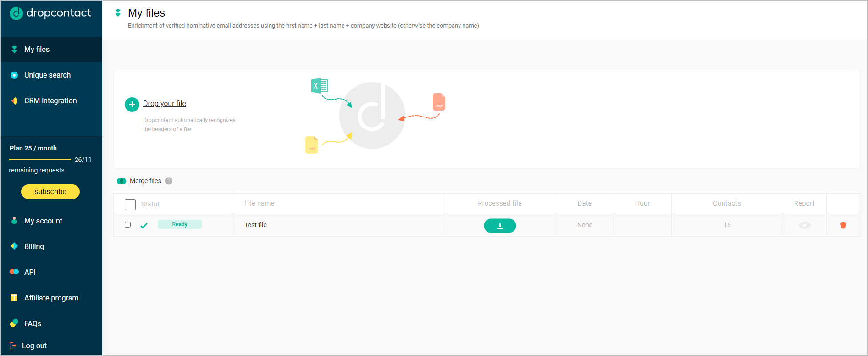Click the orange CSV file icon
The image size is (868, 356).
439,102
